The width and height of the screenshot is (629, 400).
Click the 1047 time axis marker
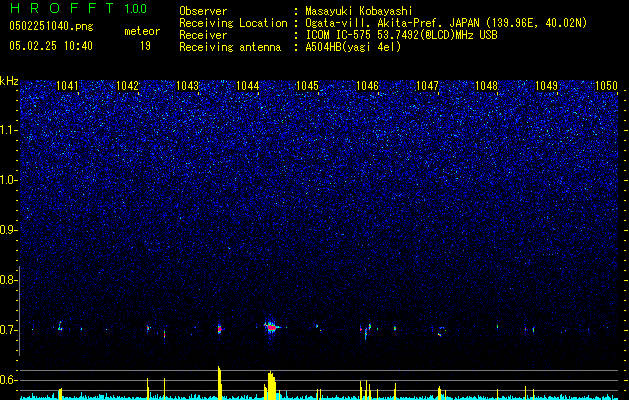click(x=428, y=85)
